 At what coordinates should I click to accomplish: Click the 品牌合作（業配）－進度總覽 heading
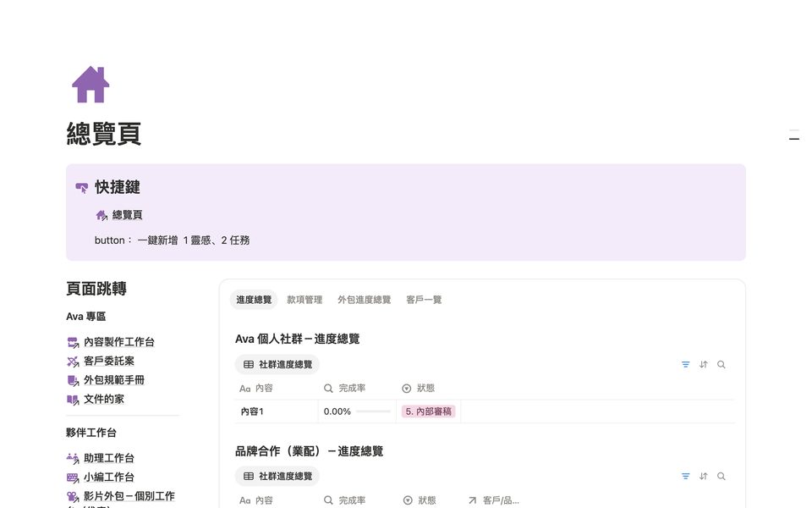click(x=310, y=451)
